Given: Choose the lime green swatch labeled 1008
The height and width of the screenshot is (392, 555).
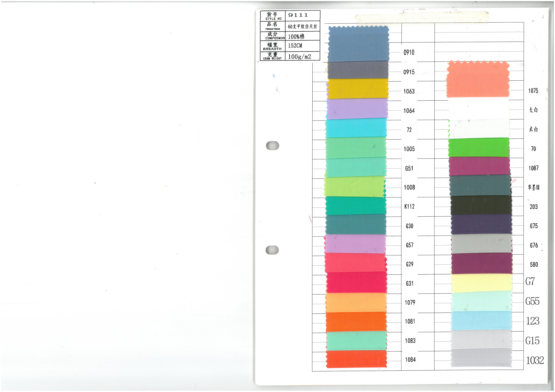Looking at the screenshot, I should coord(355,187).
